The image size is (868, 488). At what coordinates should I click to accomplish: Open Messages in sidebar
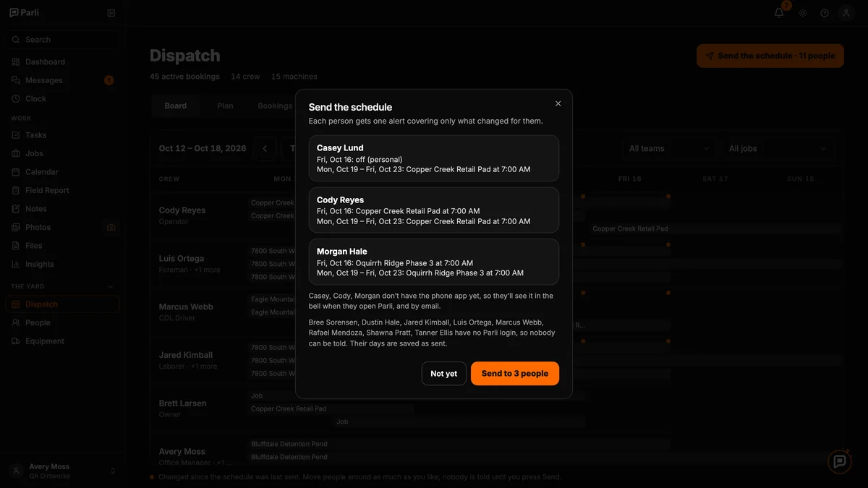tap(62, 80)
